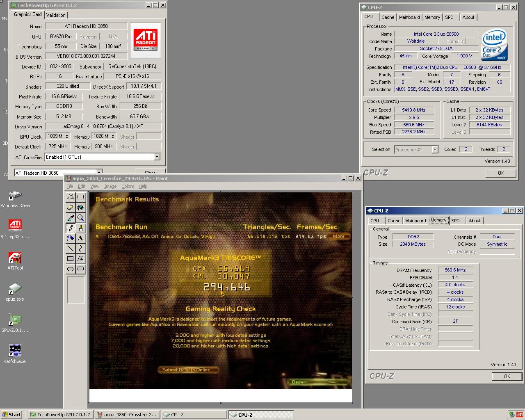Image resolution: width=525 pixels, height=420 pixels.
Task: Click the BIOS Version field in GPU-Z
Action: (x=86, y=56)
